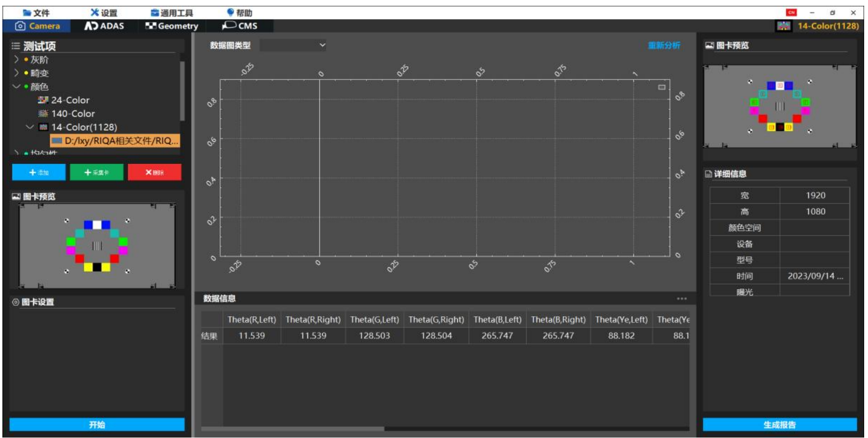This screenshot has width=868, height=438.
Task: Click the 24-Color chart icon in tree
Action: pyautogui.click(x=43, y=100)
